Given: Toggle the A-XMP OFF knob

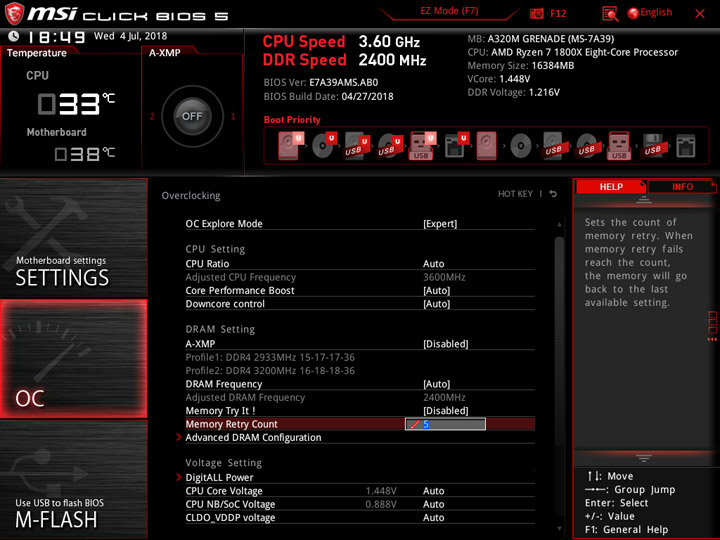Looking at the screenshot, I should point(192,116).
